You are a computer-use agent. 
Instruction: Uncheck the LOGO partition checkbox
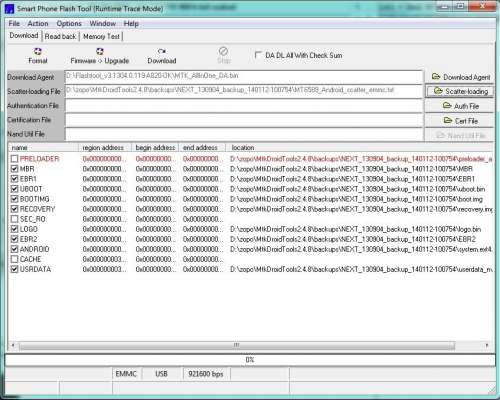coord(14,229)
